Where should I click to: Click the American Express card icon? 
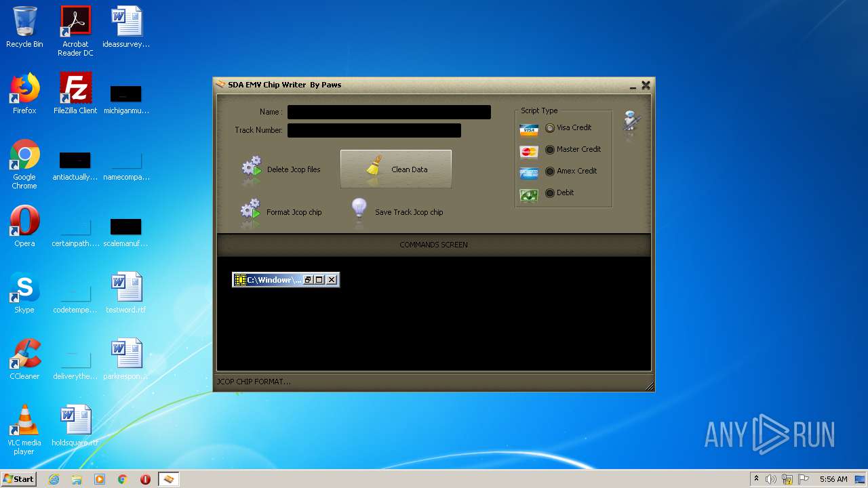529,173
